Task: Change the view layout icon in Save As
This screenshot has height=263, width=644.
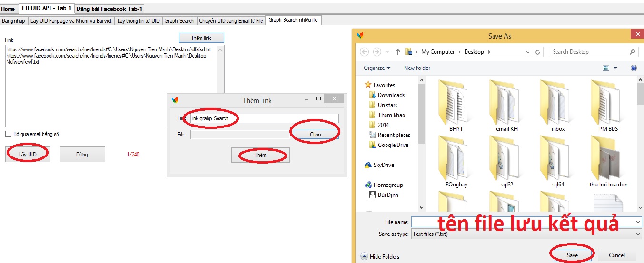Action: (x=606, y=68)
